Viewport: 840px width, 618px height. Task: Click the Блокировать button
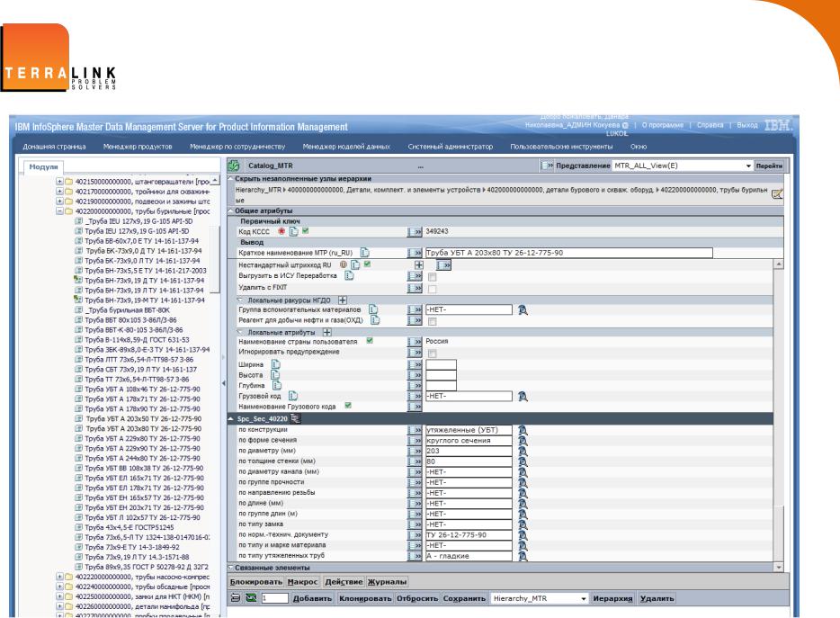[x=256, y=581]
